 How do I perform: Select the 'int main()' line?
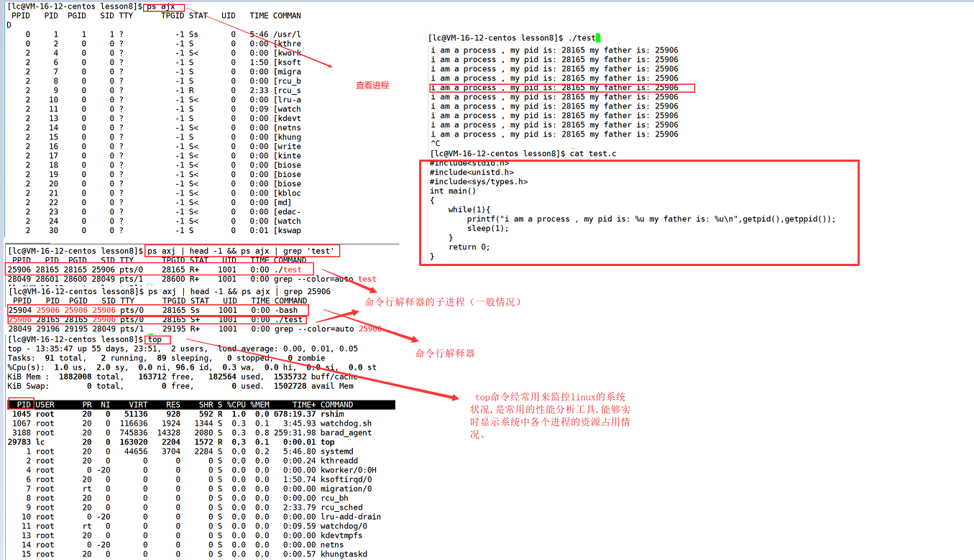click(453, 191)
